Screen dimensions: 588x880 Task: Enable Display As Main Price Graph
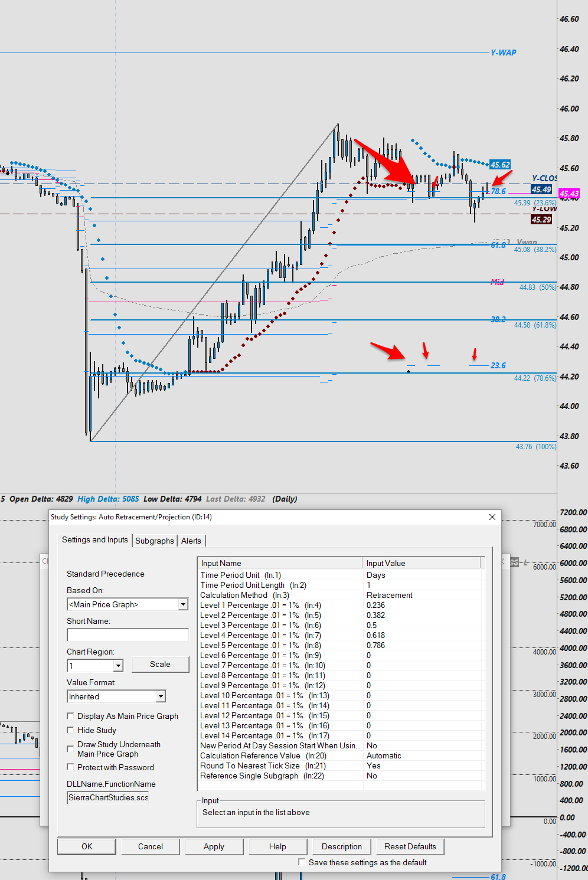click(71, 716)
